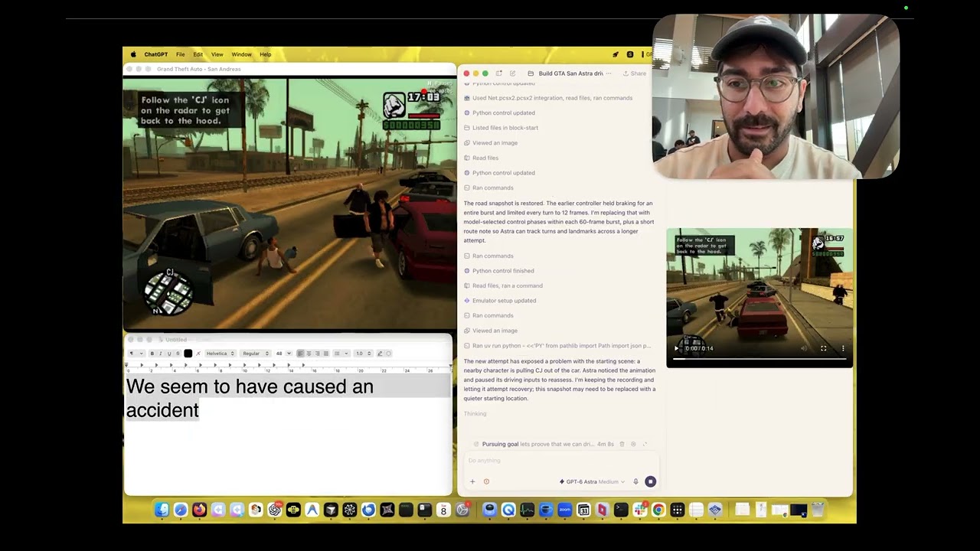Click into the text 'We seem to have caused an'
The height and width of the screenshot is (551, 980).
point(250,386)
